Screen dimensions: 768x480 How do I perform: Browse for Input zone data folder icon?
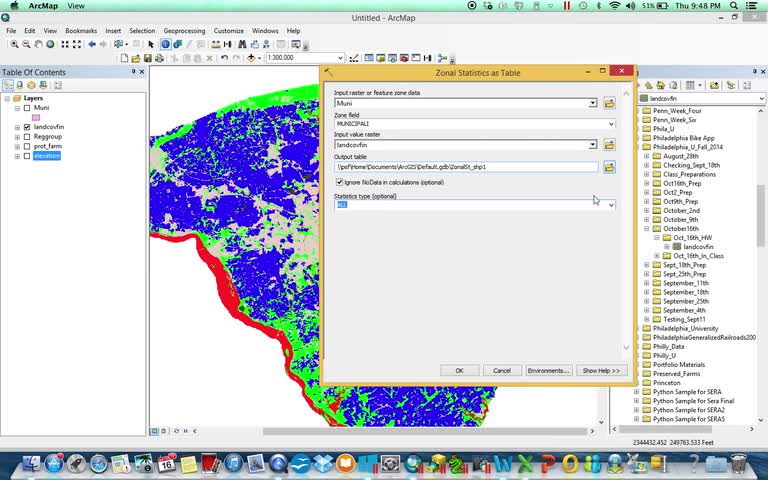pyautogui.click(x=609, y=103)
